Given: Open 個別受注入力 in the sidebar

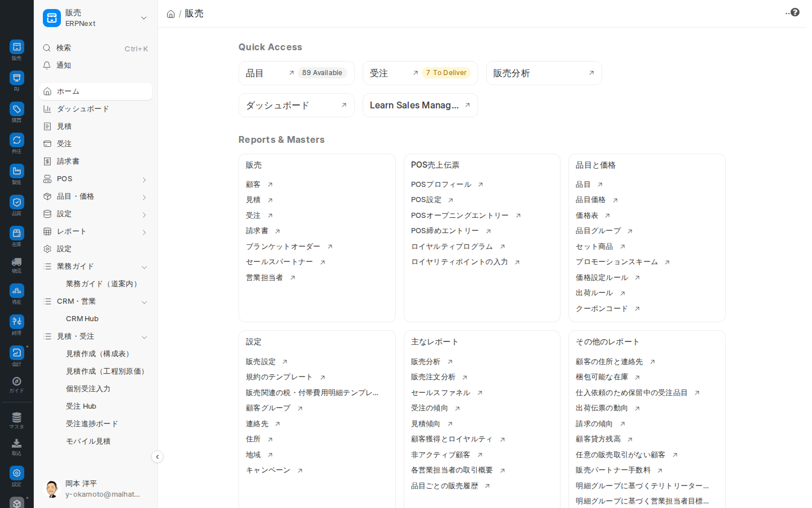Looking at the screenshot, I should pyautogui.click(x=88, y=389).
